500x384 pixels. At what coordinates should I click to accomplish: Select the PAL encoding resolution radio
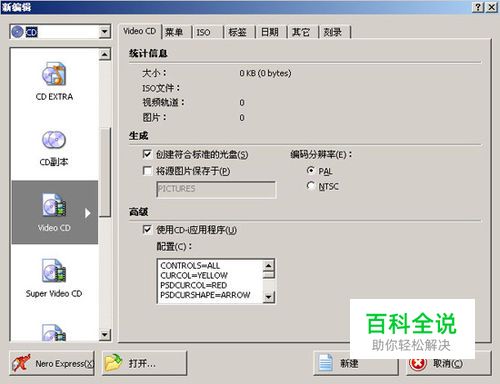(x=311, y=170)
